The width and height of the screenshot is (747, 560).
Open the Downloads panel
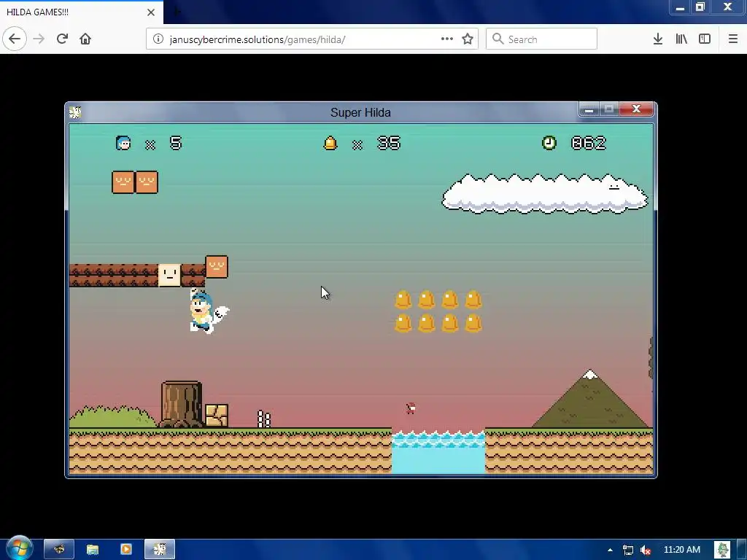[x=658, y=39]
